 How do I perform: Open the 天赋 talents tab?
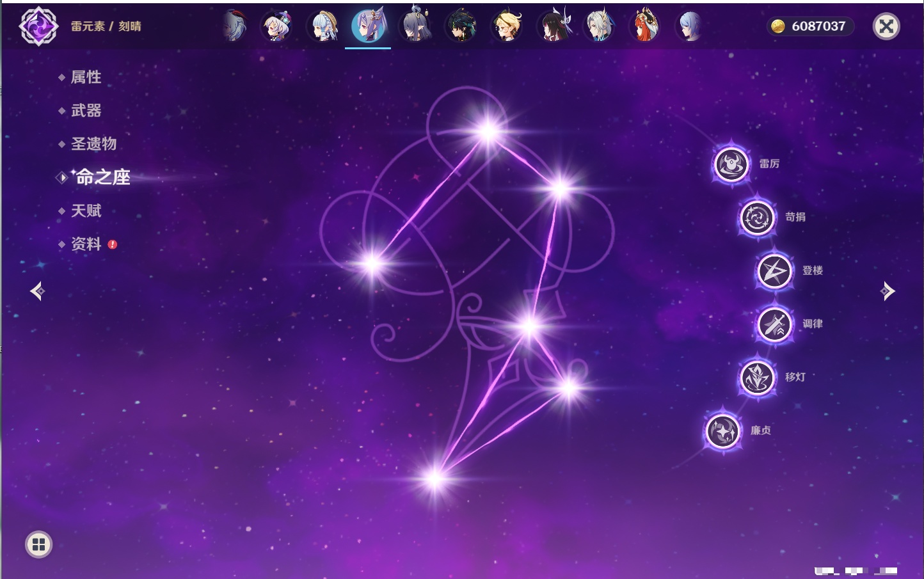[86, 210]
